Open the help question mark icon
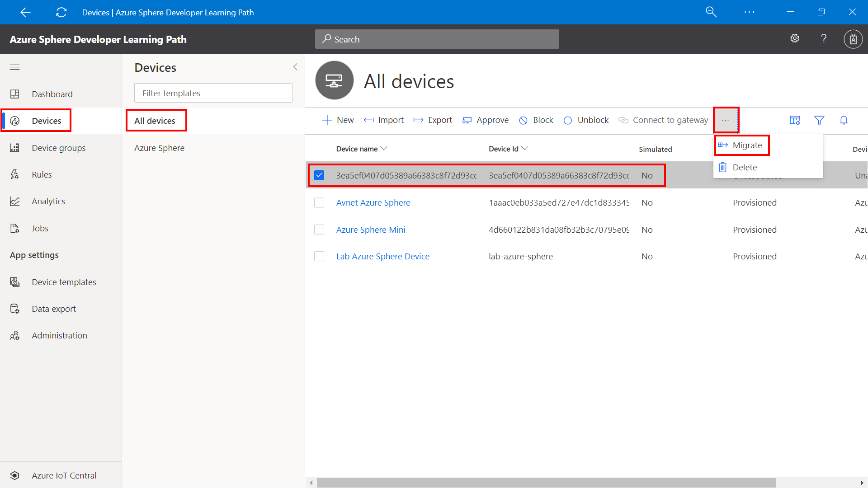 824,38
